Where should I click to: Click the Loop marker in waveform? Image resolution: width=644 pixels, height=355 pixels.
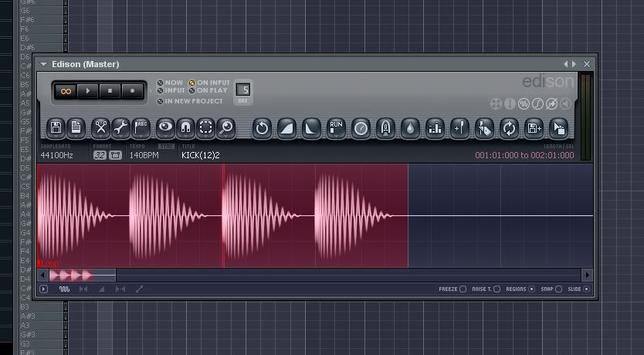click(x=49, y=263)
